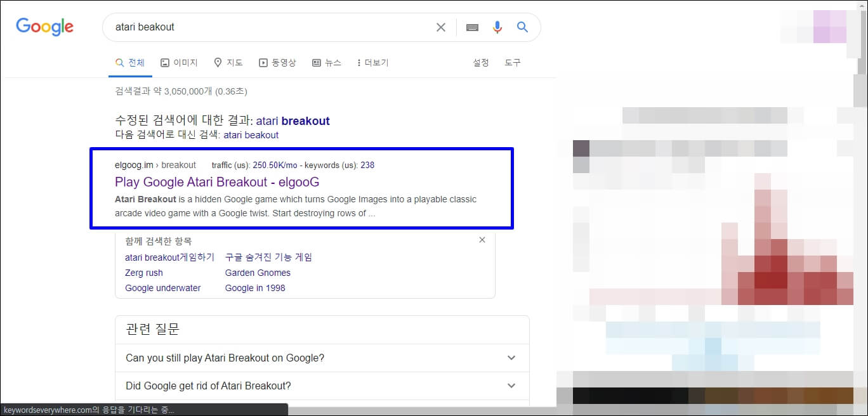Expand Did Google get rid of Atari Breakout question
The height and width of the screenshot is (416, 868).
click(x=322, y=386)
